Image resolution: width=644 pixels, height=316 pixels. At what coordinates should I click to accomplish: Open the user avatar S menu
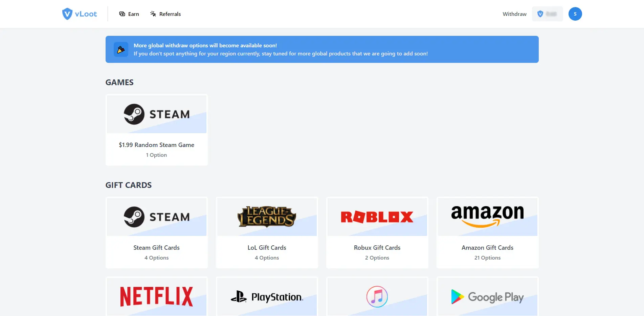[x=575, y=14]
